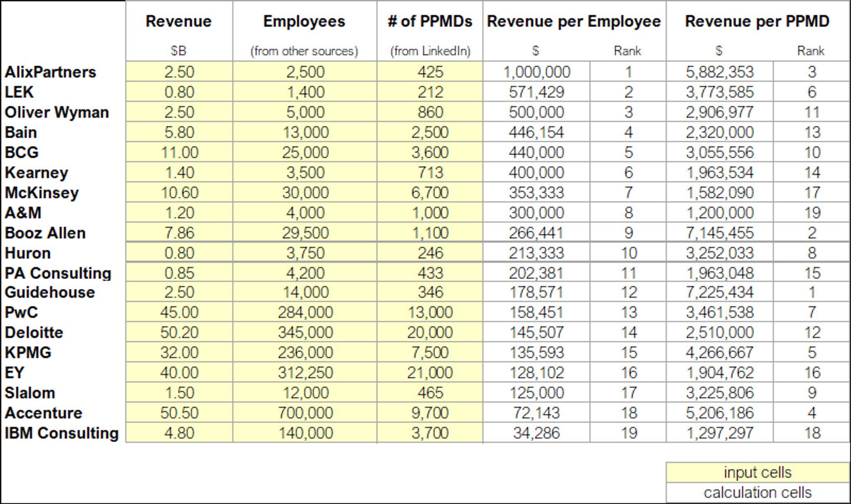The image size is (851, 504).
Task: Select the '(from other sources)' subheader
Action: (x=304, y=51)
